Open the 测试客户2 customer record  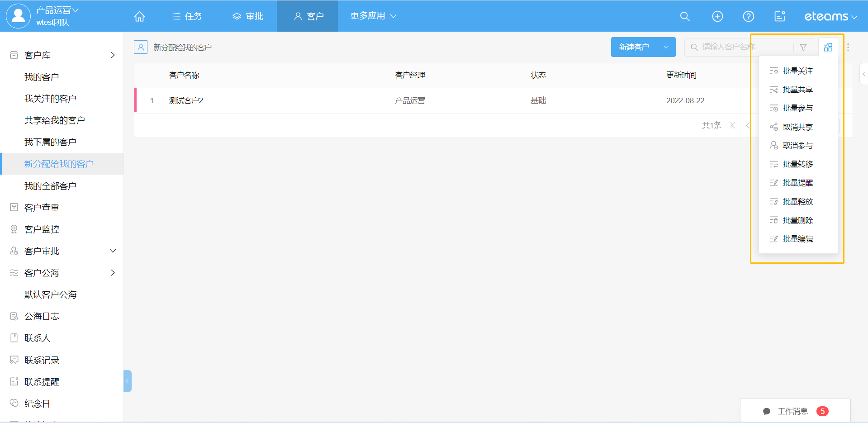[x=186, y=100]
